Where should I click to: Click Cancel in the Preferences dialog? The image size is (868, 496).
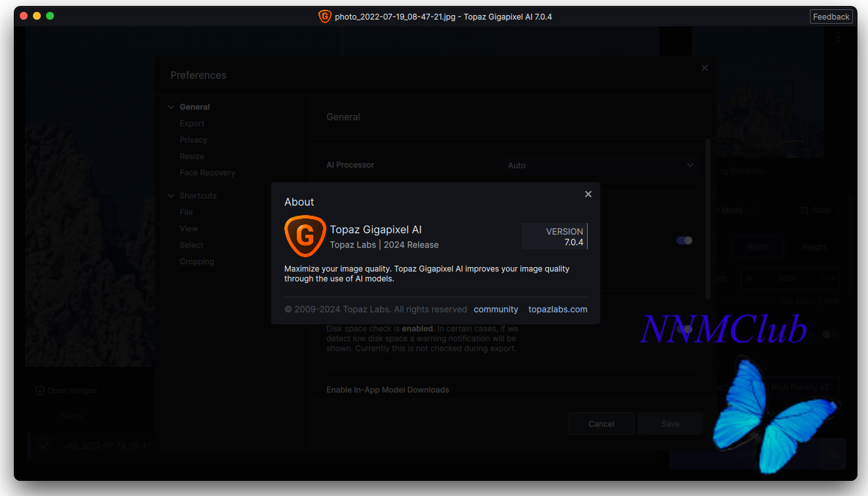(601, 424)
